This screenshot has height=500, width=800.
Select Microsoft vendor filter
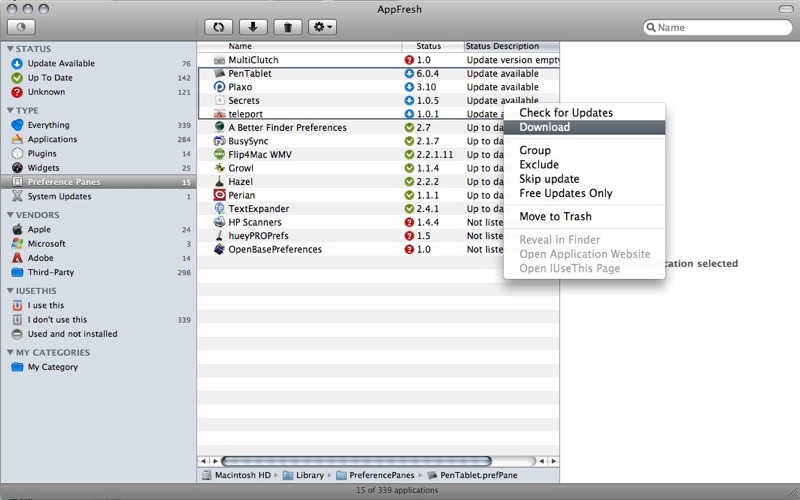[98, 244]
